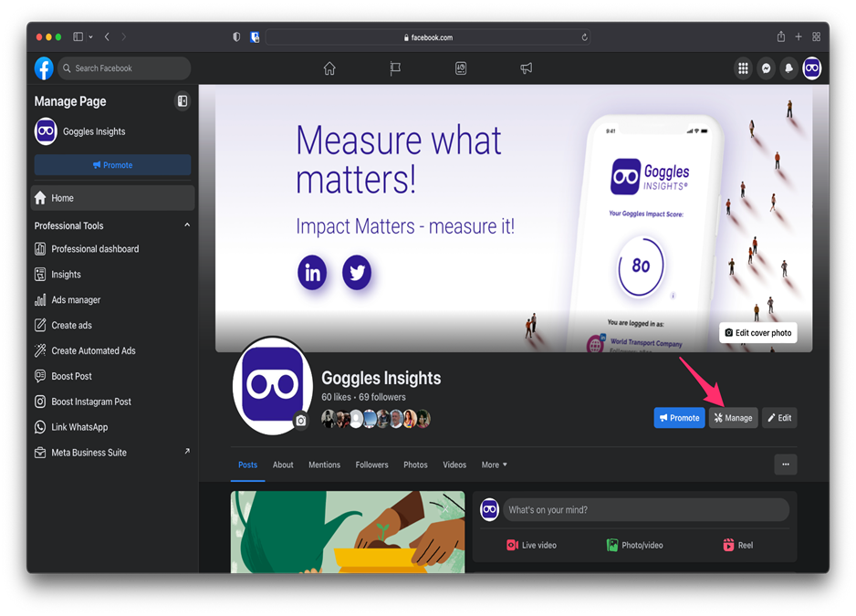Open the Messenger icon in top bar
This screenshot has height=616, width=856.
click(x=767, y=68)
